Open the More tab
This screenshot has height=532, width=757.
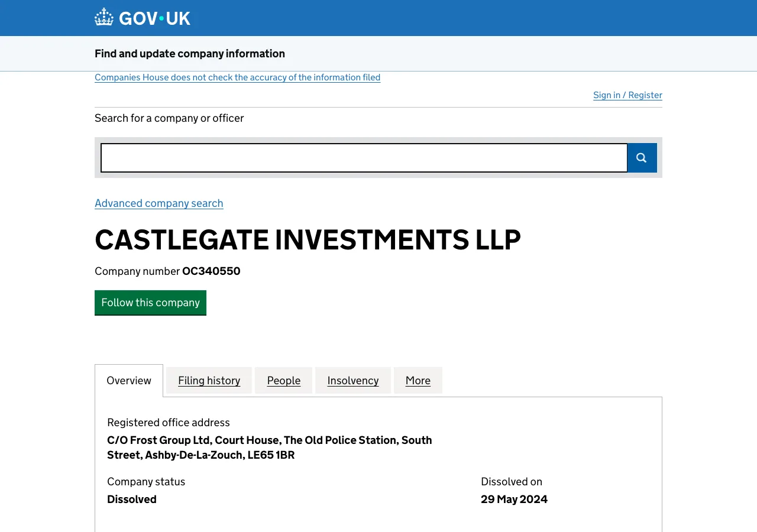(x=418, y=380)
